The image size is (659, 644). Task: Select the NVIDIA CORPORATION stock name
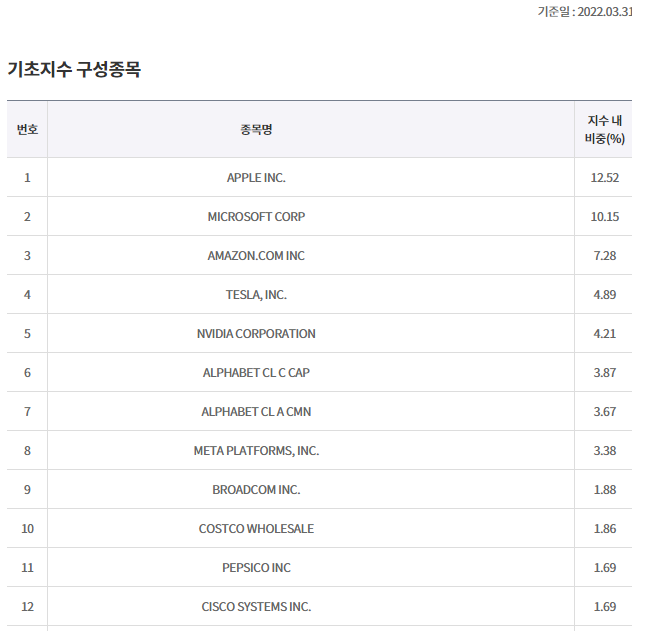256,334
